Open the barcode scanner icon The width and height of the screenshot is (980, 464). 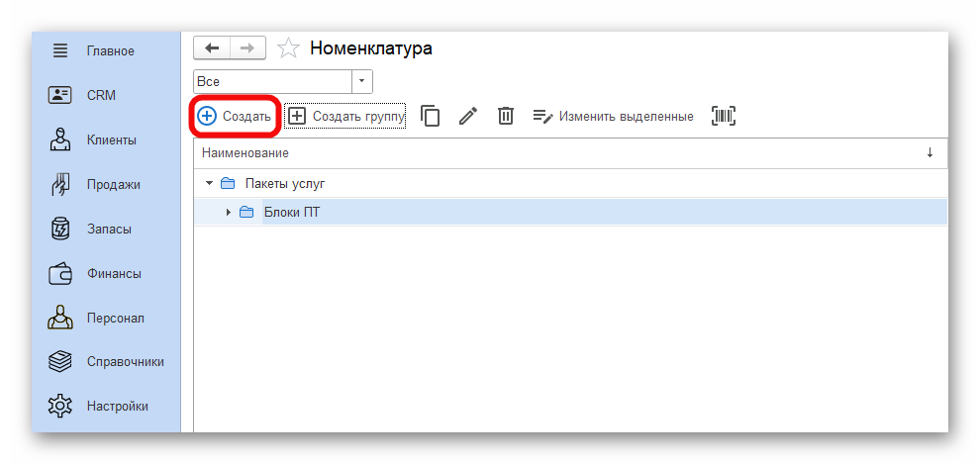[724, 116]
